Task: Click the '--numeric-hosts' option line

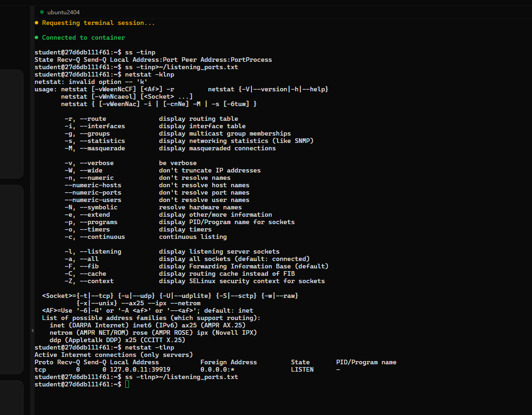Action: (157, 185)
